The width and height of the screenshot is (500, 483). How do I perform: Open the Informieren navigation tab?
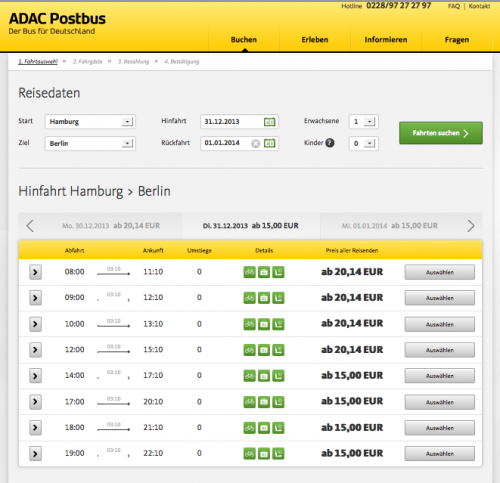(x=386, y=40)
